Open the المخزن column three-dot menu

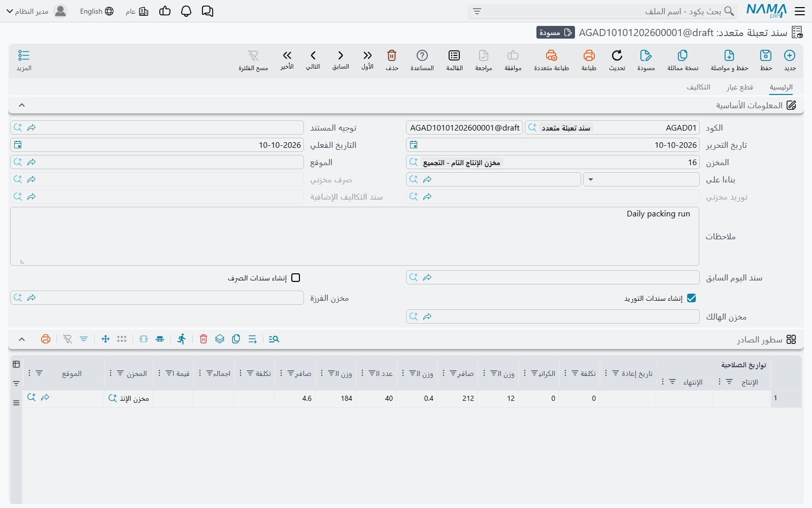(111, 373)
